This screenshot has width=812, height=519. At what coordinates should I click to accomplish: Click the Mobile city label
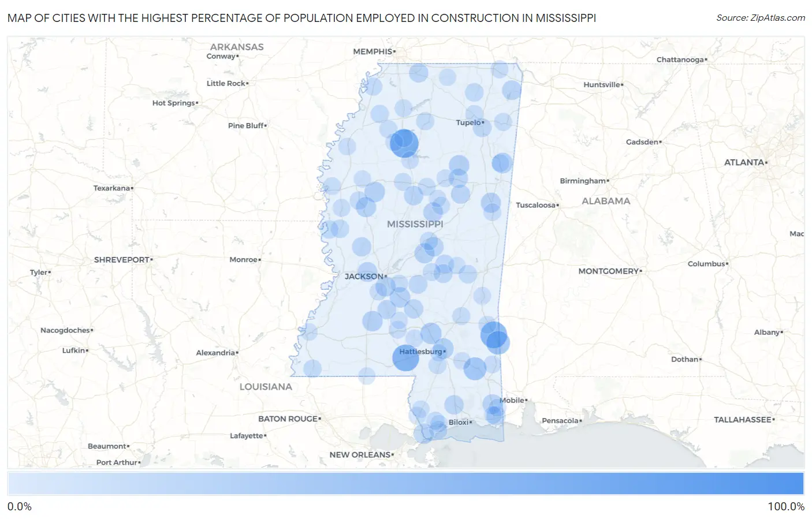pos(512,400)
